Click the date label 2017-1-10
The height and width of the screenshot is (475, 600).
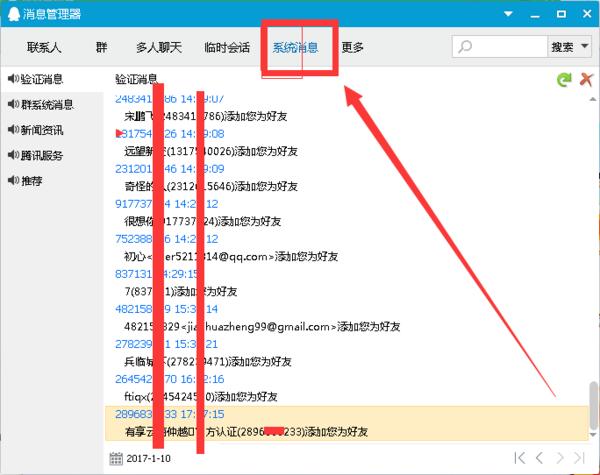coord(148,459)
